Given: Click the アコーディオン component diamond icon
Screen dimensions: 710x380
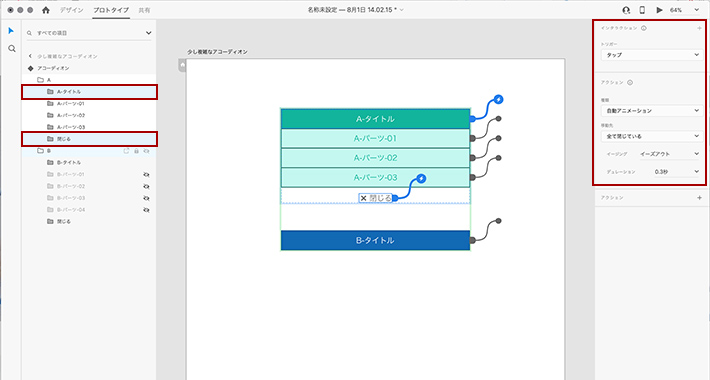Looking at the screenshot, I should point(31,68).
